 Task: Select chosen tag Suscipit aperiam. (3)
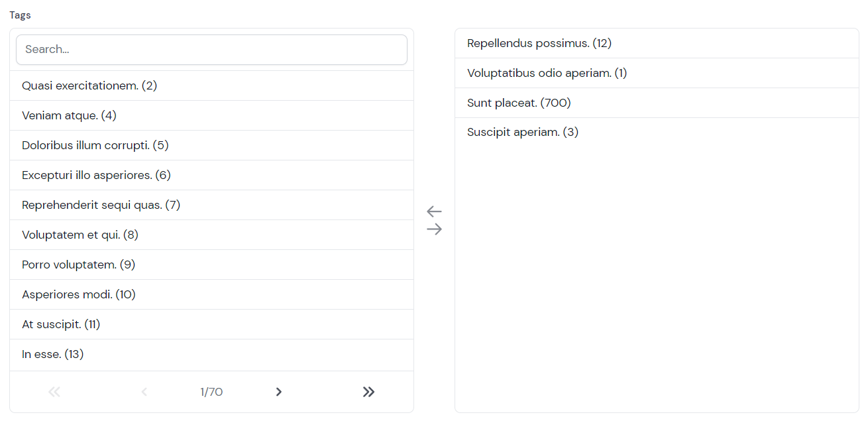click(522, 132)
